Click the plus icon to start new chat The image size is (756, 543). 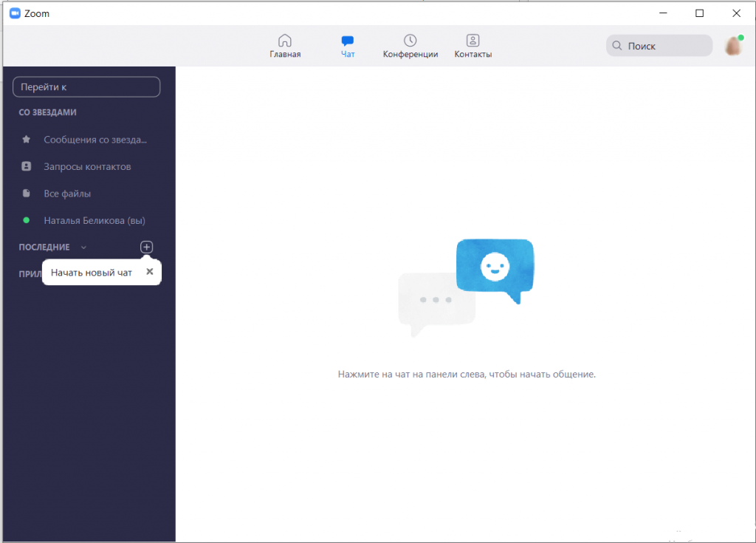(x=146, y=247)
